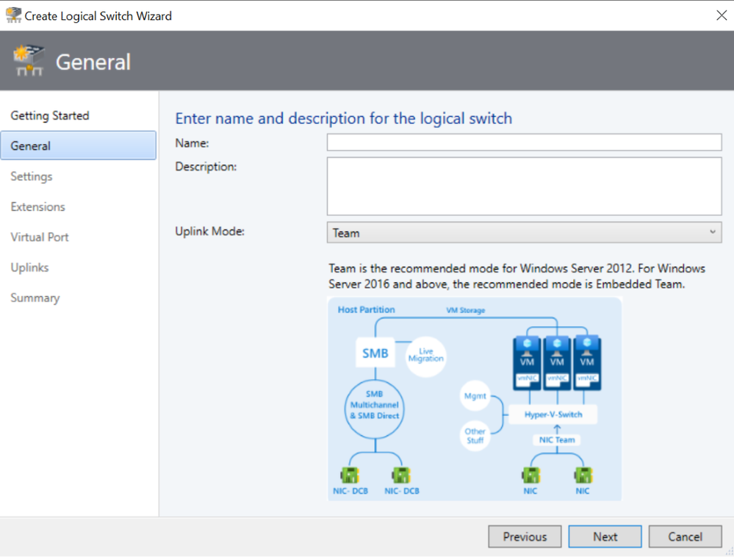Click the 'Create Logical Switch Wizard' title text
The width and height of the screenshot is (734, 560).
98,16
